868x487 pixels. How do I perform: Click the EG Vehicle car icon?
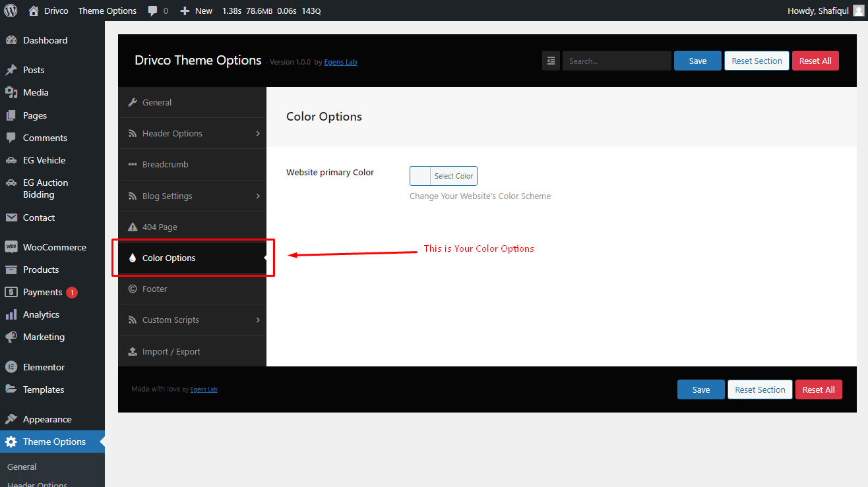click(x=11, y=160)
